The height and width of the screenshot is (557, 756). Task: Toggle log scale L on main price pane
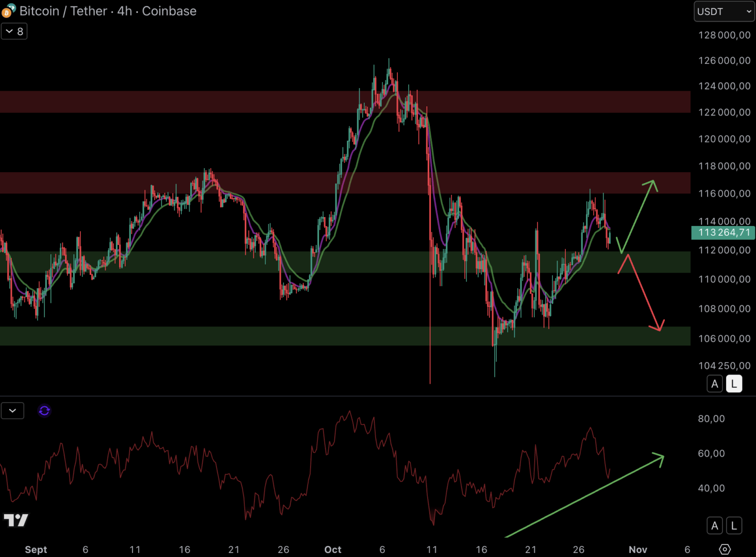click(734, 384)
